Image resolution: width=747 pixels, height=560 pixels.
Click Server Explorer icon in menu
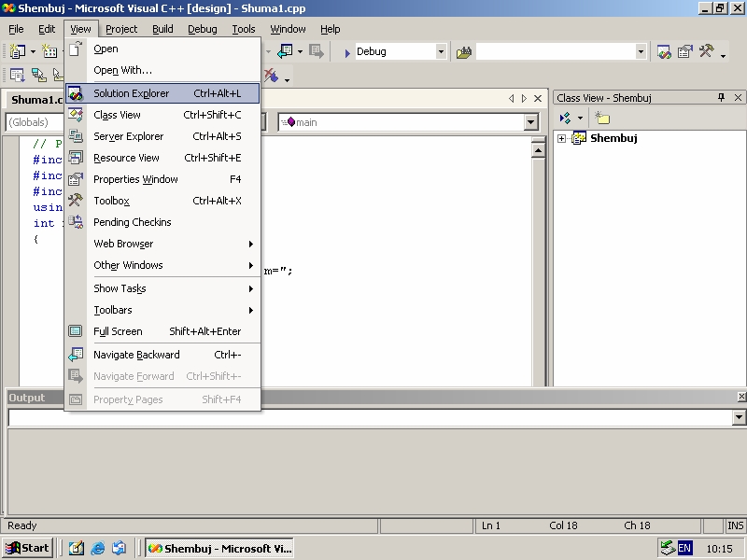pos(76,136)
